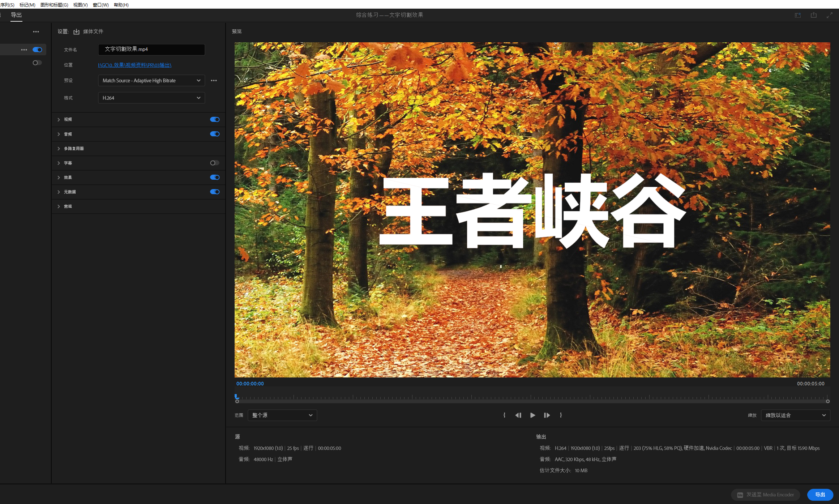Set out point bracket marker
The image size is (839, 504).
click(x=561, y=415)
